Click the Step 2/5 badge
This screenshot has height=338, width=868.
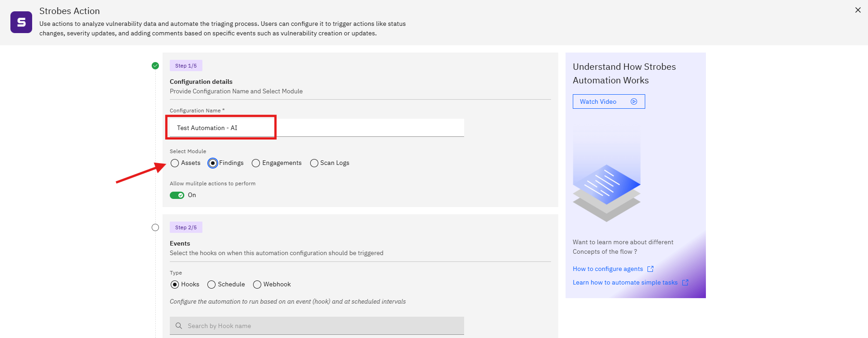point(186,227)
